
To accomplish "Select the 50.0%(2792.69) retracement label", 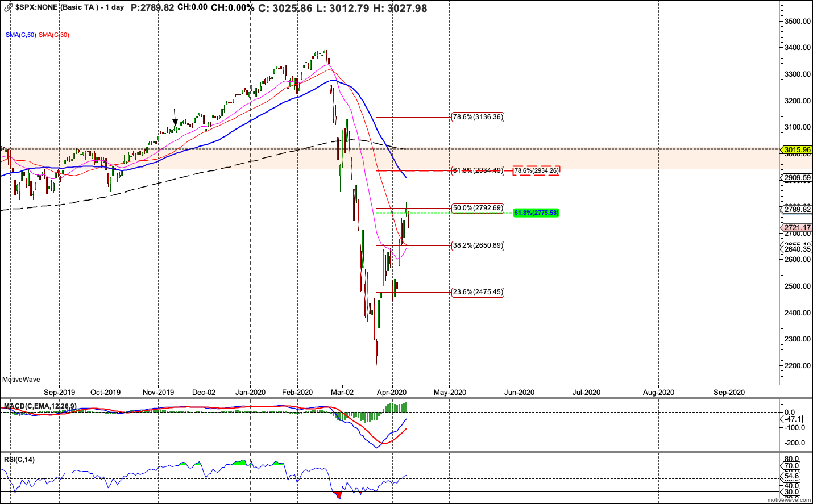I will point(478,208).
